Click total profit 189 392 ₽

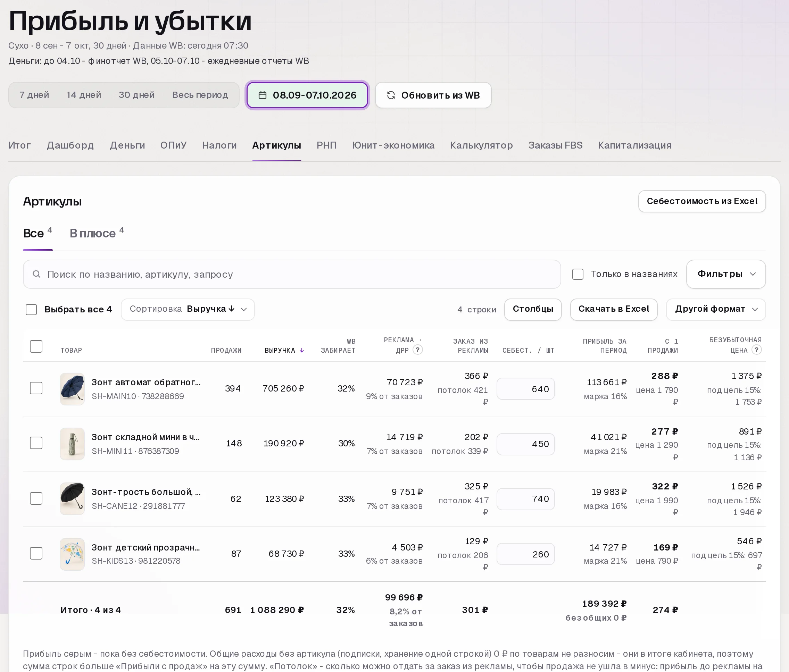click(604, 604)
